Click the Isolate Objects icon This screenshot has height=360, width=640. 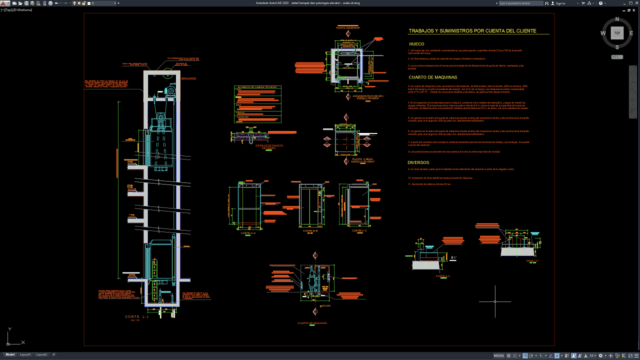(x=617, y=356)
